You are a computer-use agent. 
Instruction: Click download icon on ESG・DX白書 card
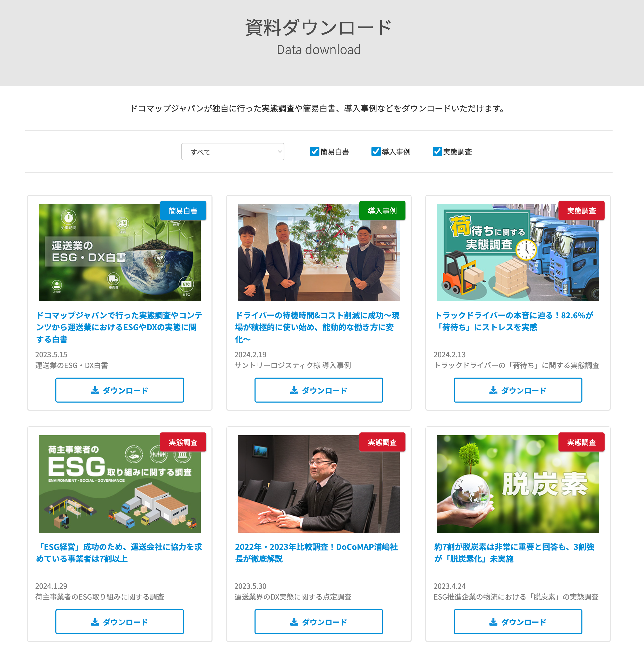tap(95, 390)
